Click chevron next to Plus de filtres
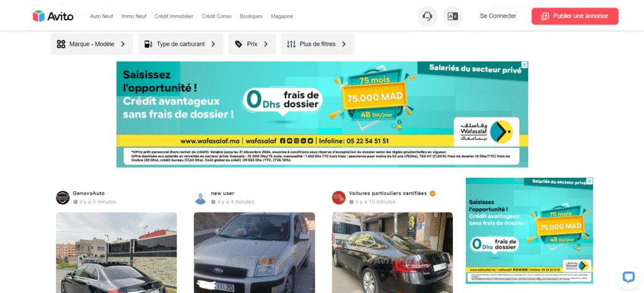Image resolution: width=644 pixels, height=293 pixels. pyautogui.click(x=344, y=44)
